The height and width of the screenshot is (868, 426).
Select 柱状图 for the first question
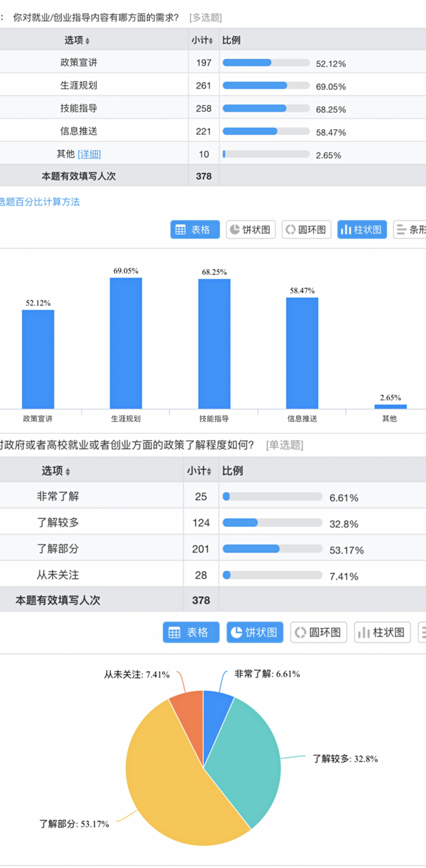click(362, 229)
